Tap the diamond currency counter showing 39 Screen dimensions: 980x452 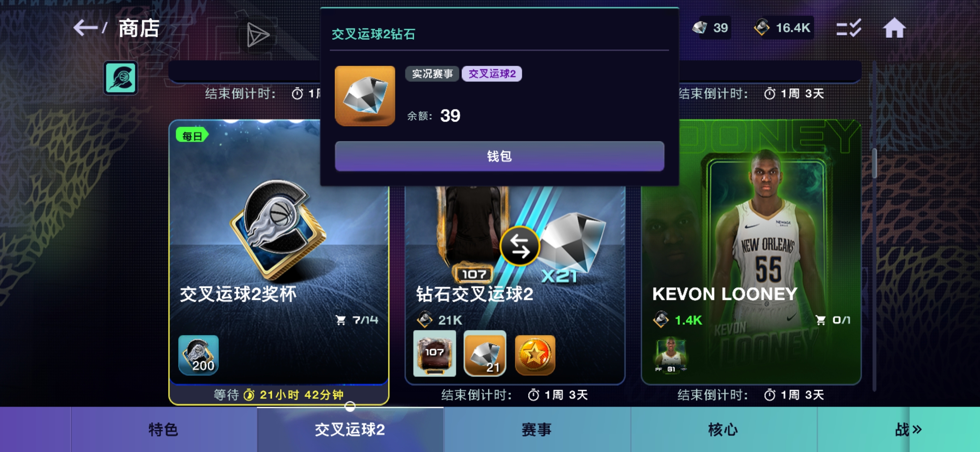pos(711,28)
